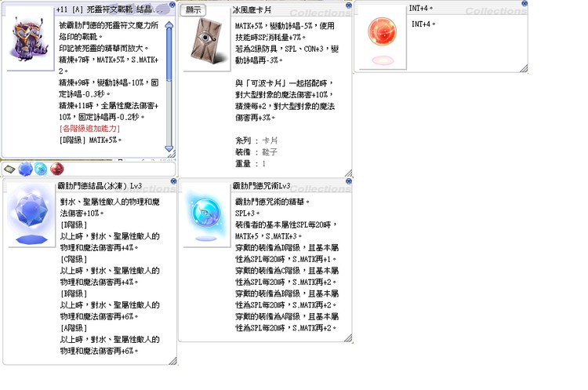Image resolution: width=588 pixels, height=390 pixels.
Task: Close the 霸肋門德咒術Lv3 window
Action: (x=348, y=181)
